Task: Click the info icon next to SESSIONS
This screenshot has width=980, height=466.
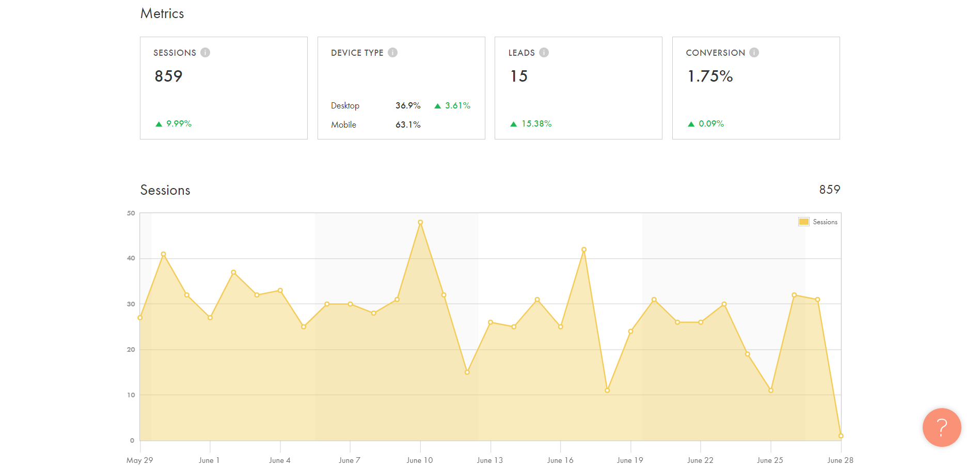Action: [x=205, y=53]
